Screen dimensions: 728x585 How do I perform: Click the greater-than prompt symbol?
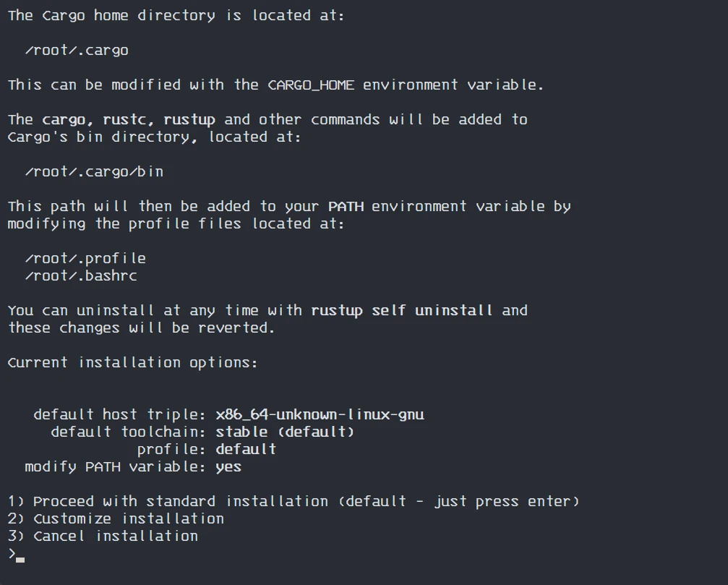click(12, 553)
